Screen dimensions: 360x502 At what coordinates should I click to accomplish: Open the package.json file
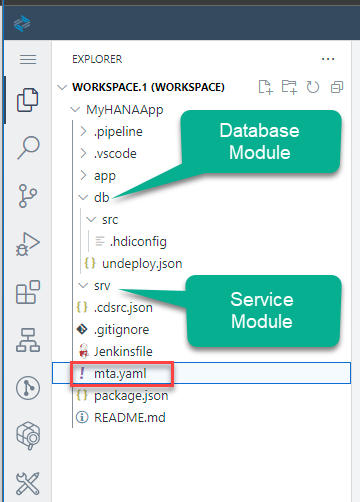pyautogui.click(x=131, y=396)
